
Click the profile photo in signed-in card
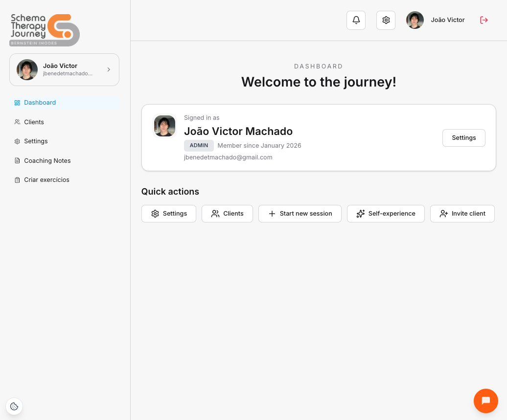click(164, 126)
